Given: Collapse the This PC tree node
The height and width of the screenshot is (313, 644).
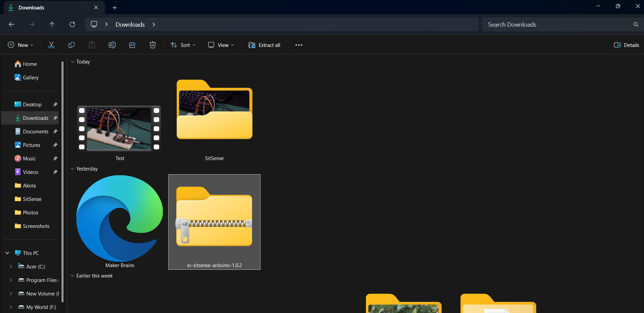Looking at the screenshot, I should pyautogui.click(x=7, y=253).
